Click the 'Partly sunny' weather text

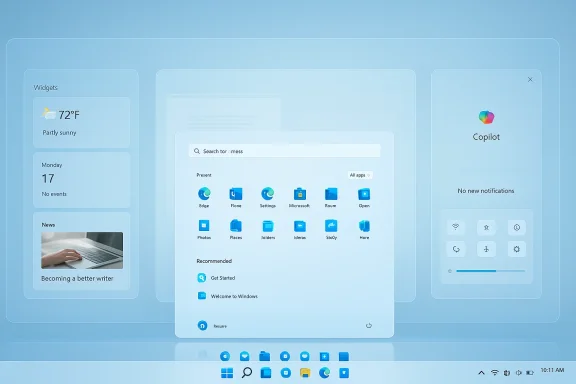coord(60,133)
